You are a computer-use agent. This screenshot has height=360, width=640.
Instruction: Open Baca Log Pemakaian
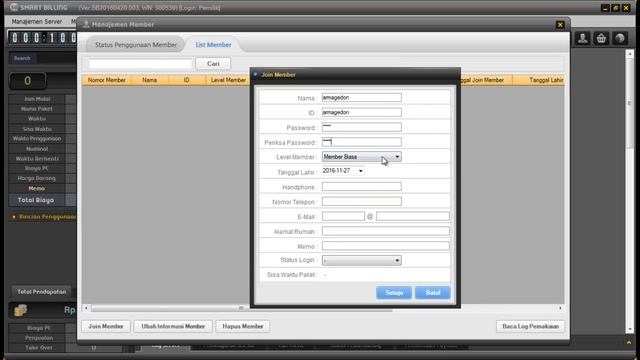(x=530, y=327)
